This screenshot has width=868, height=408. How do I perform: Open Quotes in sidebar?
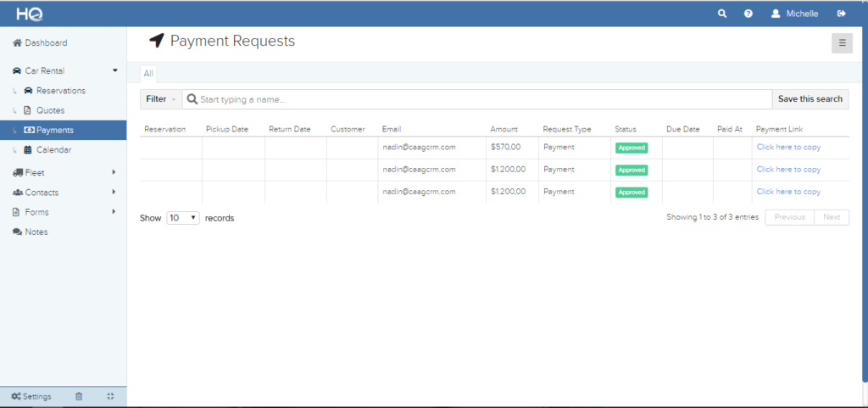point(44,110)
